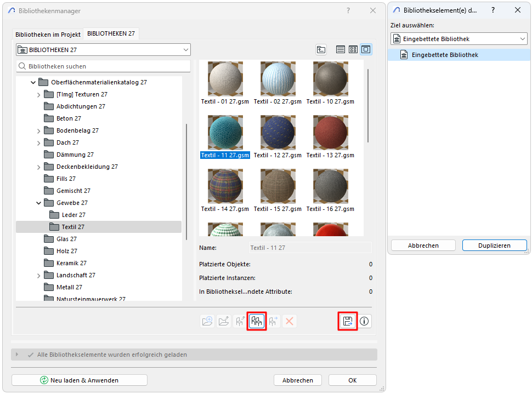532x394 pixels.
Task: Click the help question mark in Bibliothekenmanager
Action: pos(348,10)
